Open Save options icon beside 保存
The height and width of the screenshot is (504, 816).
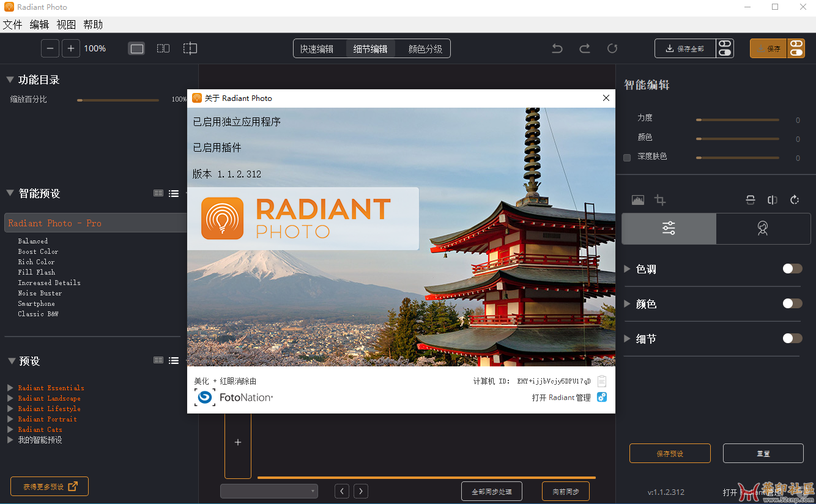796,48
